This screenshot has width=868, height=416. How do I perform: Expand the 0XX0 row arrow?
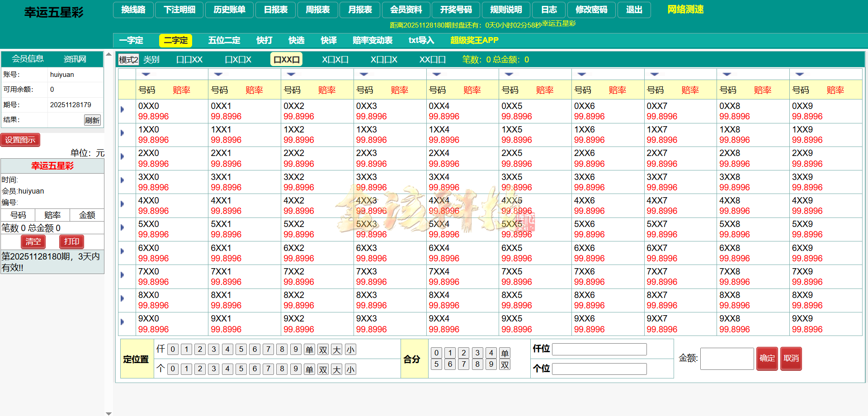tap(123, 109)
